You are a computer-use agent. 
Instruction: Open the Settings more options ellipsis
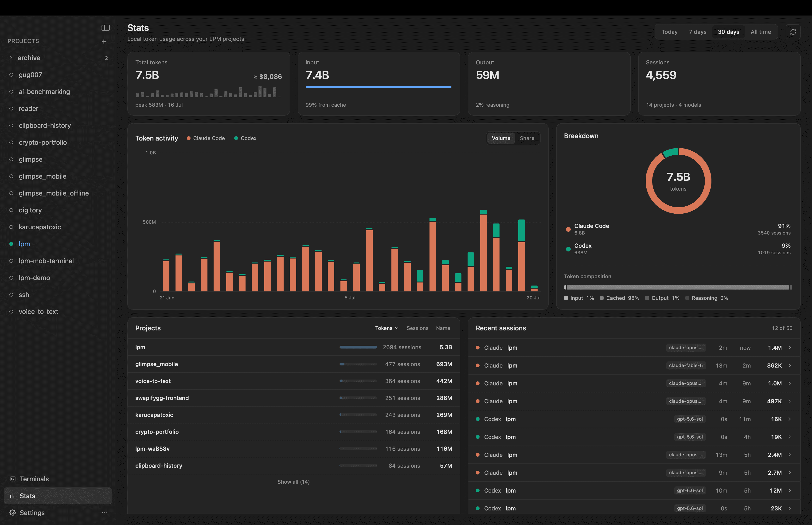point(104,512)
